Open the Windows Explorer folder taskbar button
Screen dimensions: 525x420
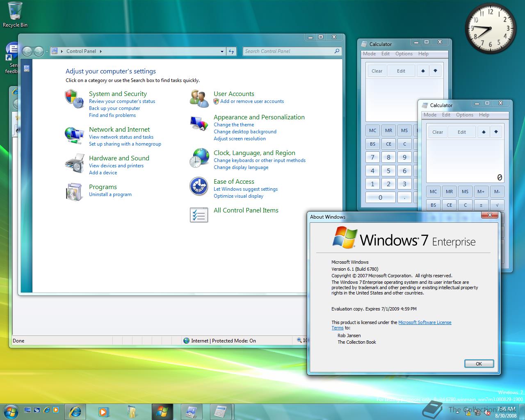tap(132, 411)
